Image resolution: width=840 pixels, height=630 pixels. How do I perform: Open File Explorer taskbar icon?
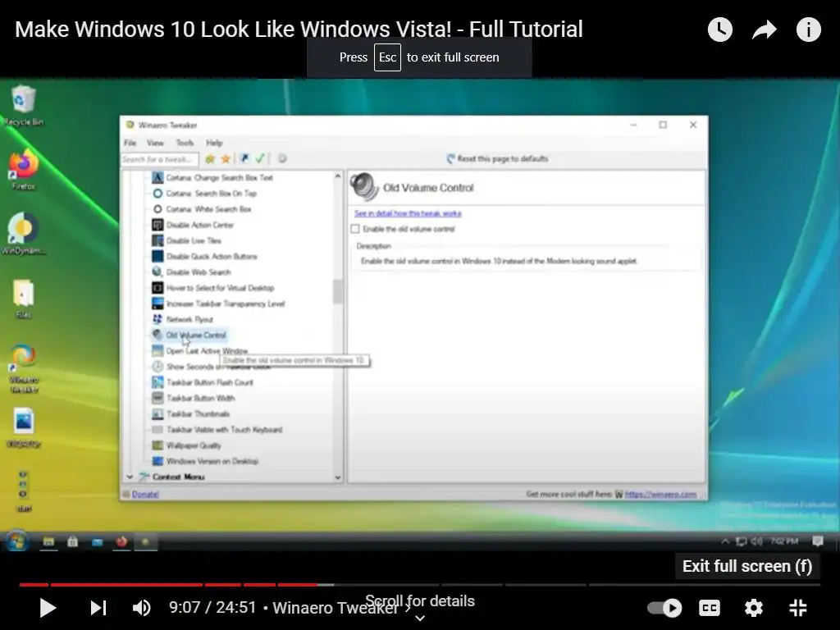tap(48, 541)
